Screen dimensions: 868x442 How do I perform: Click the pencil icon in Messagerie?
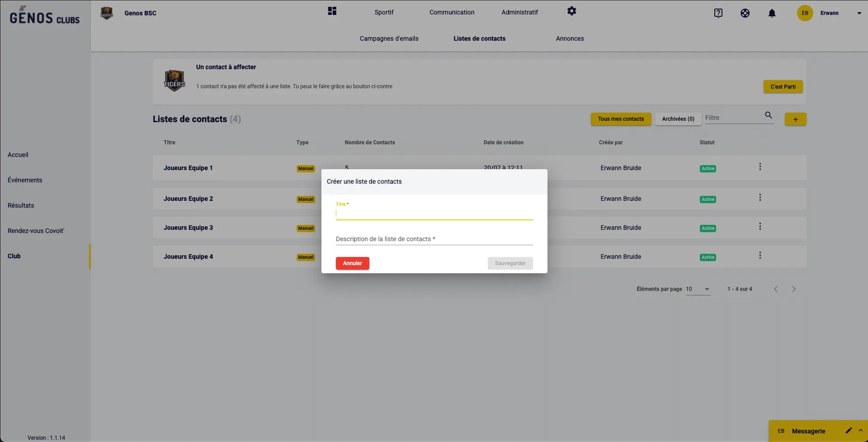point(849,430)
